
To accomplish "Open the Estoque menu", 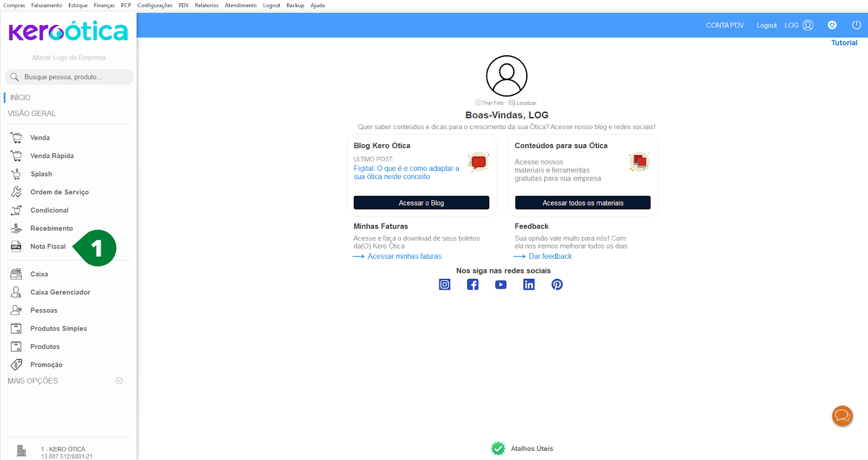I will click(x=78, y=5).
